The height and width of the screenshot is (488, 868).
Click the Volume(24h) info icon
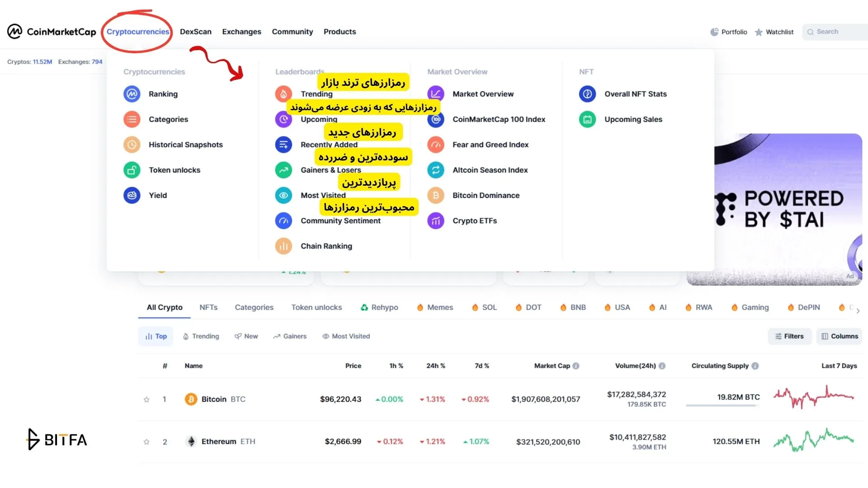point(662,366)
